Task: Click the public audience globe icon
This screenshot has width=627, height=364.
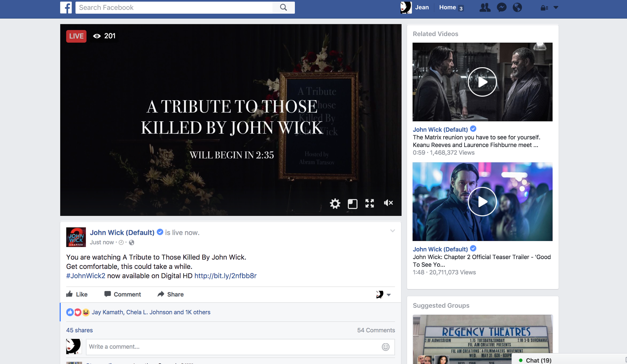Action: (x=132, y=243)
